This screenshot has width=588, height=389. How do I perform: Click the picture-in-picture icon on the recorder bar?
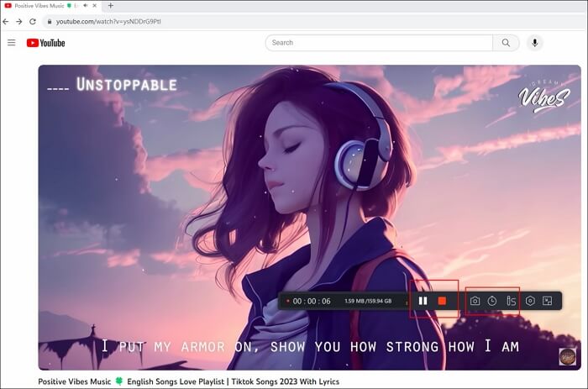click(547, 301)
